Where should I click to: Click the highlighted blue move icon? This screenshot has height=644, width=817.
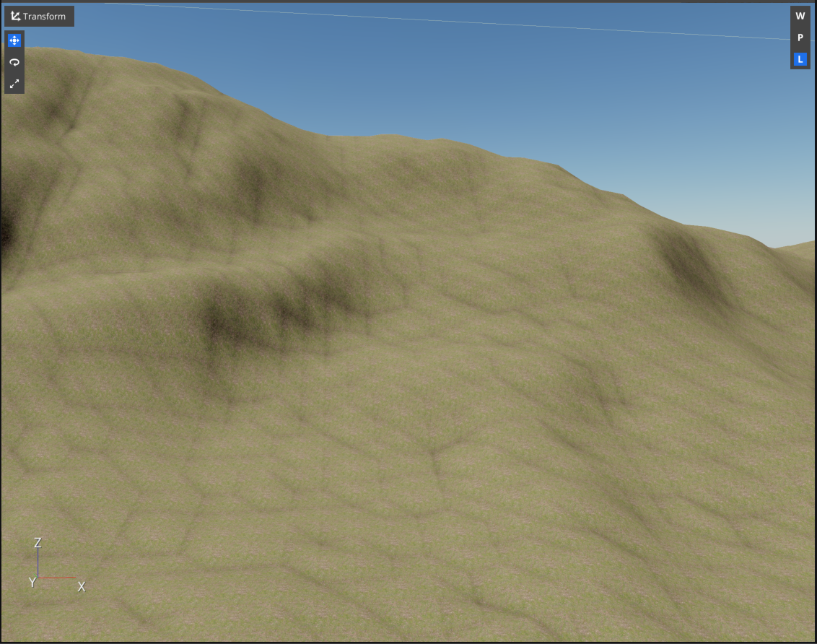point(14,41)
